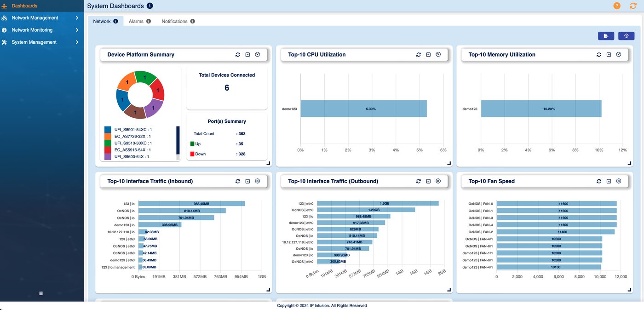Viewport: 644px width, 310px height.
Task: Refresh the Device Platform Summary widget
Action: (238, 54)
